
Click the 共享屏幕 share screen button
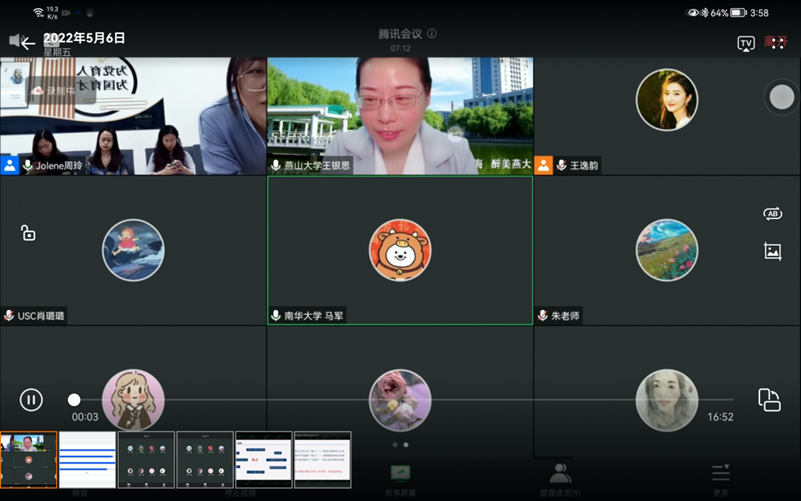coord(401,477)
